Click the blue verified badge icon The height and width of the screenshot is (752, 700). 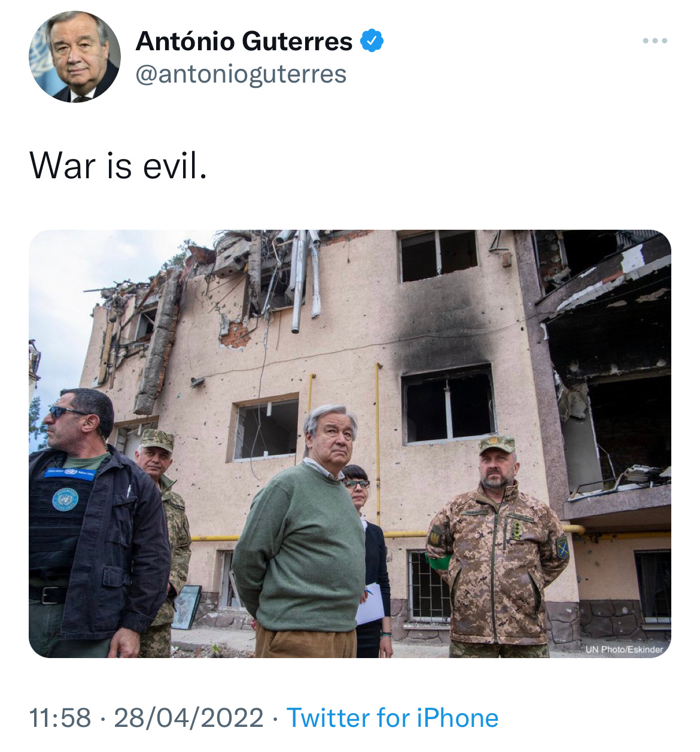(372, 41)
